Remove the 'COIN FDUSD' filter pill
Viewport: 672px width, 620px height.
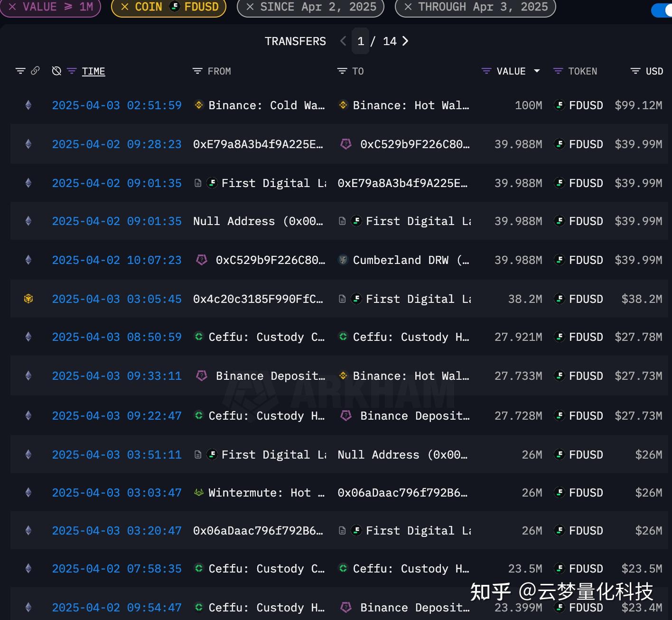click(x=125, y=7)
